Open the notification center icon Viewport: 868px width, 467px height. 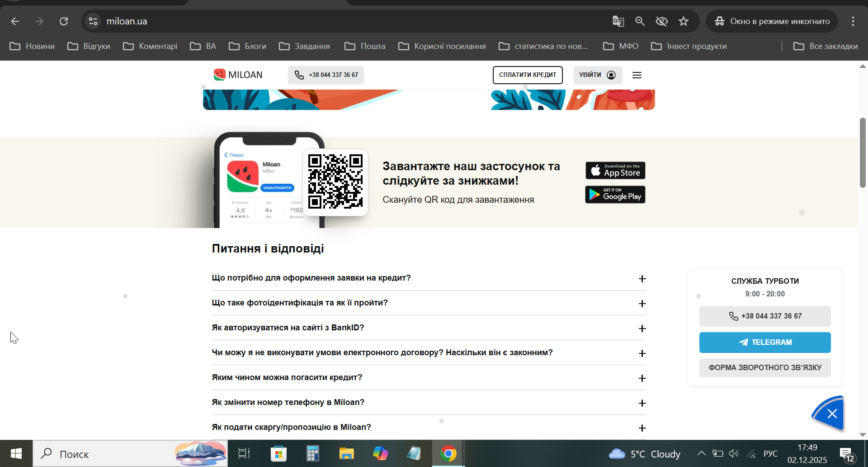(846, 454)
